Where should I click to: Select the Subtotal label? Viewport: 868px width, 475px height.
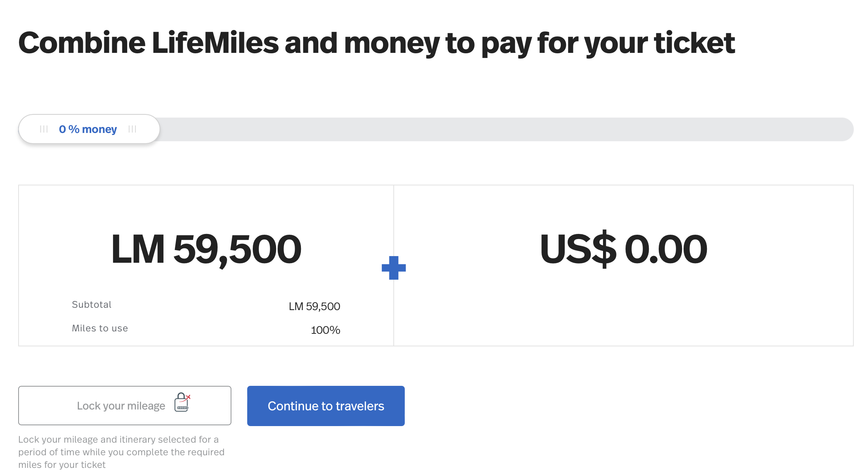(92, 305)
